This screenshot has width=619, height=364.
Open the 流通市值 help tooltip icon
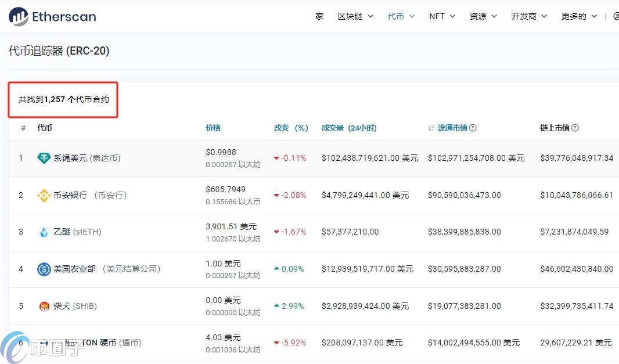point(473,128)
